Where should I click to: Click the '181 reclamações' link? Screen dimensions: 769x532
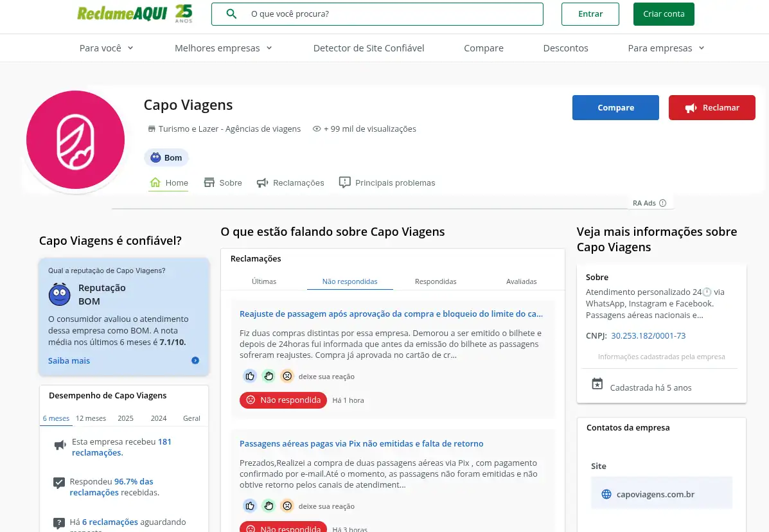pyautogui.click(x=121, y=447)
